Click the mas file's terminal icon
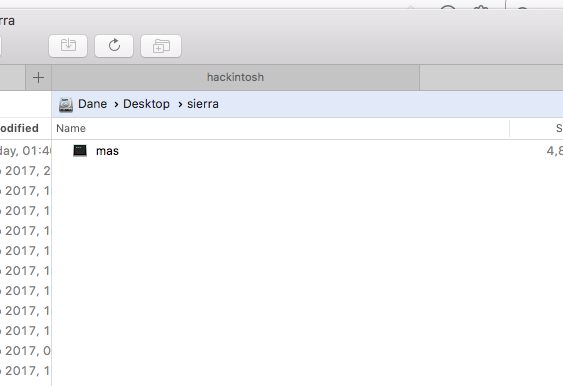 (x=80, y=150)
